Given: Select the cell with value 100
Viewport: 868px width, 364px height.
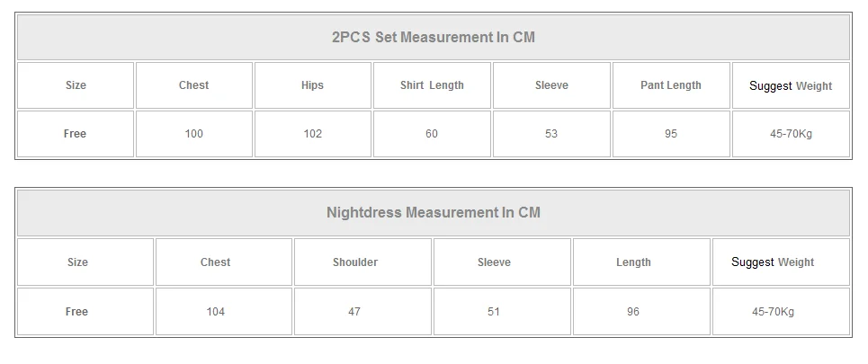Looking at the screenshot, I should pos(193,134).
